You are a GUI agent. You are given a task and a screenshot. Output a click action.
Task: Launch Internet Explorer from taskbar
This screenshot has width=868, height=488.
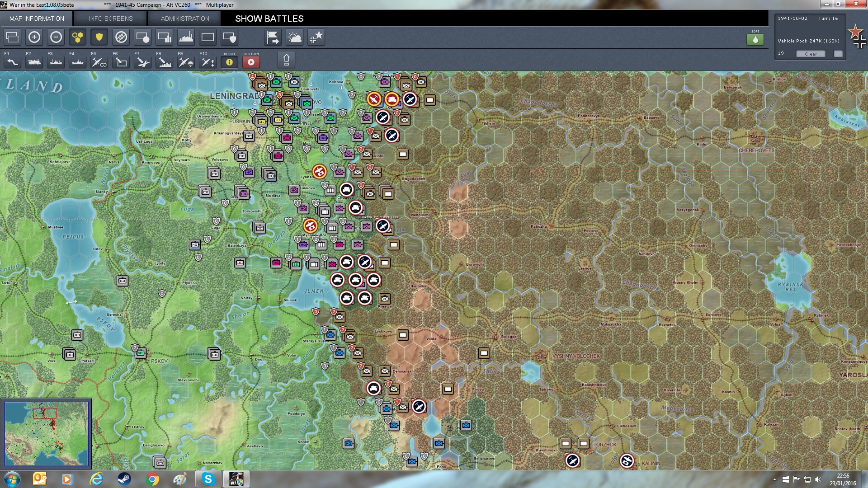(96, 479)
